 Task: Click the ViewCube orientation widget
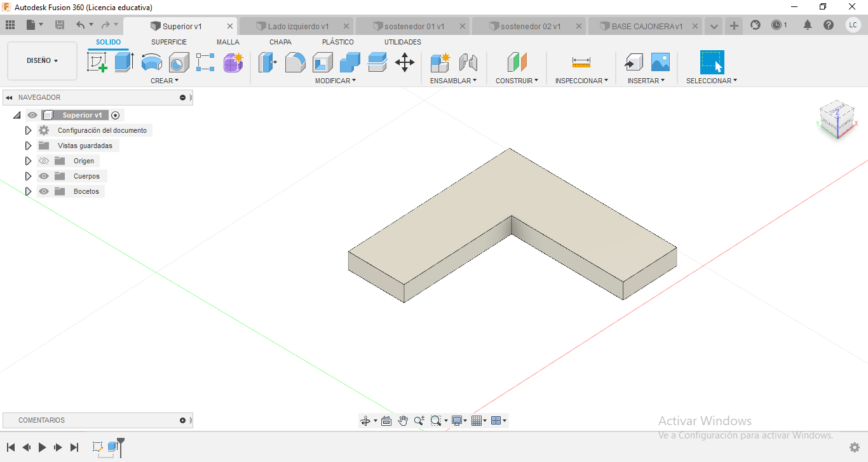[836, 119]
